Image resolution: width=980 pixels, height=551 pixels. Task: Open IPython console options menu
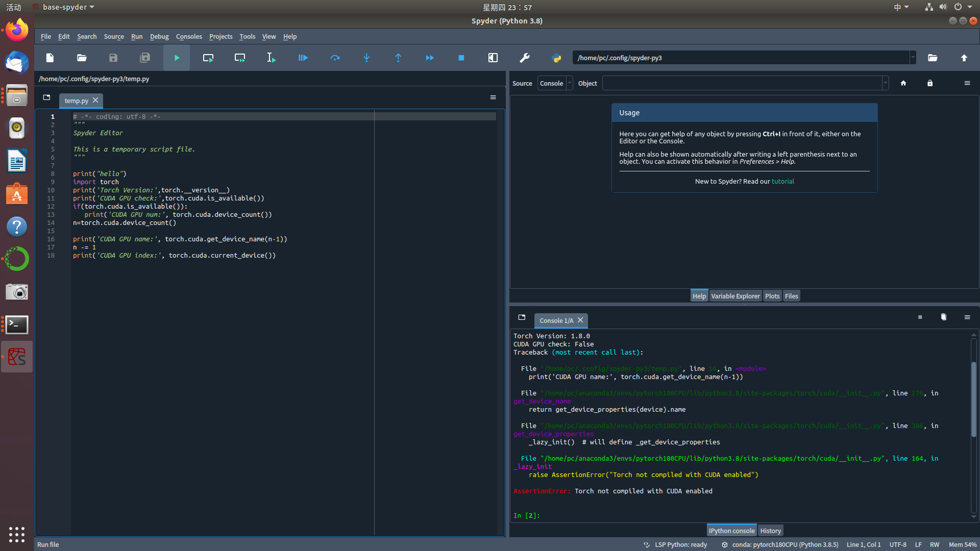click(x=967, y=317)
